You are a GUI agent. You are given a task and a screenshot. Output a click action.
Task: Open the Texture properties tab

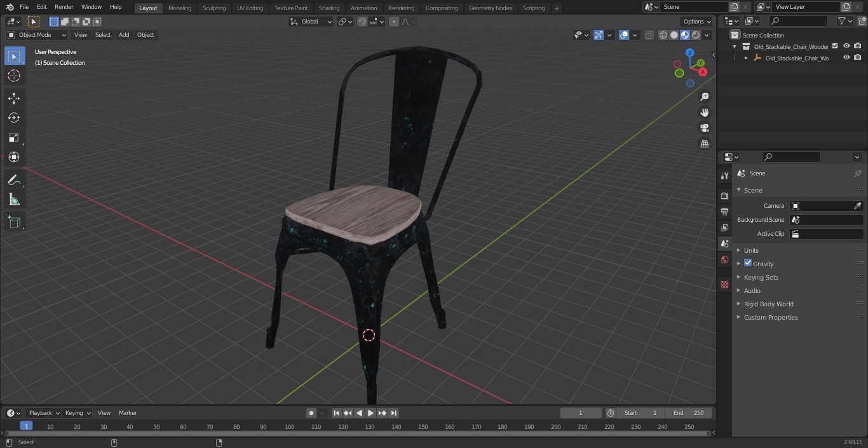coord(724,284)
